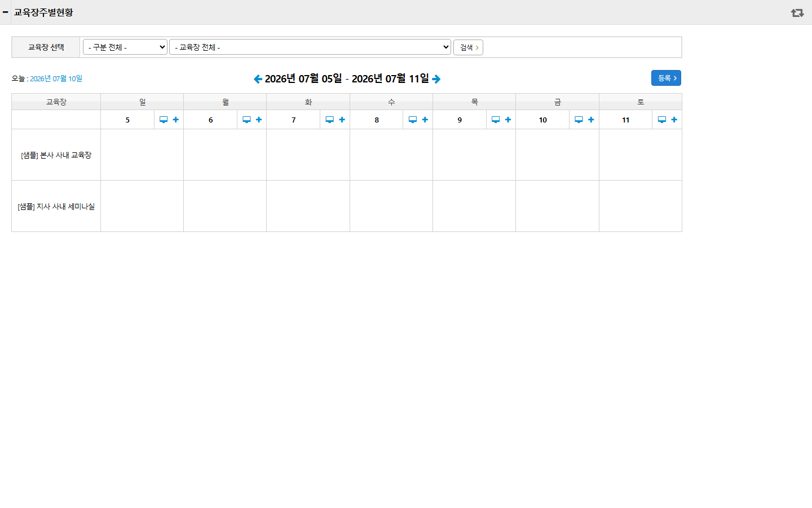Open the 교육장 전체 dropdown

[310, 47]
